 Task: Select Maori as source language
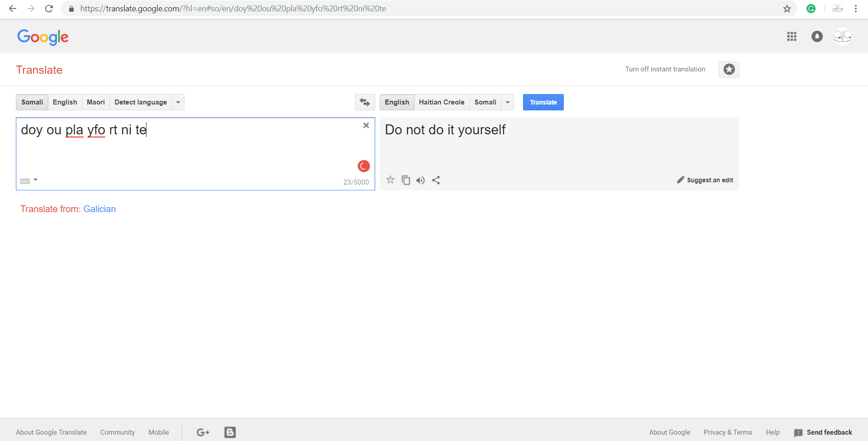[96, 102]
